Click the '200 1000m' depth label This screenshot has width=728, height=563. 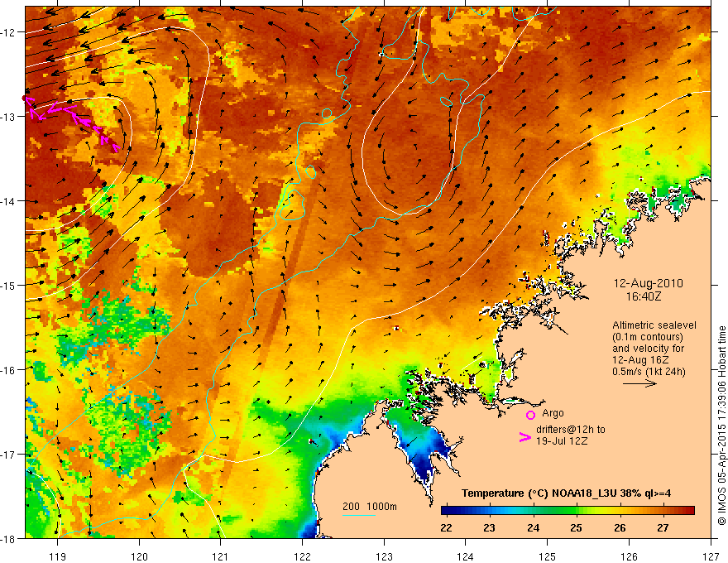[x=370, y=507]
